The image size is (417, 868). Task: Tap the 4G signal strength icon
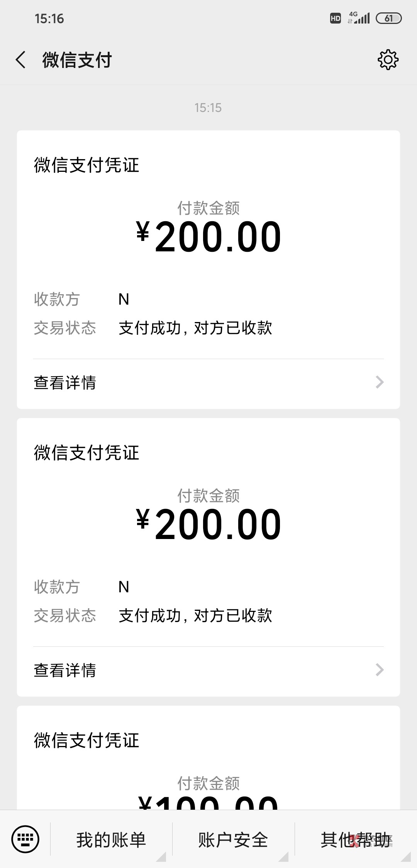pos(359,18)
